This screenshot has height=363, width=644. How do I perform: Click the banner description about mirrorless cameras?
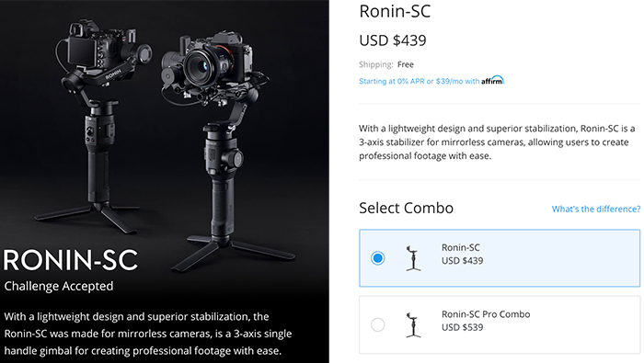148,334
